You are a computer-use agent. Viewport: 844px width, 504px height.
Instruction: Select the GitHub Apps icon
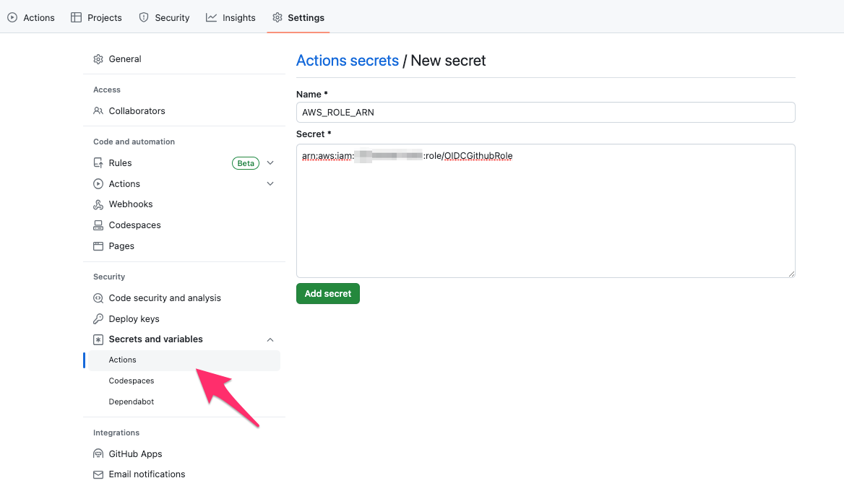[98, 453]
